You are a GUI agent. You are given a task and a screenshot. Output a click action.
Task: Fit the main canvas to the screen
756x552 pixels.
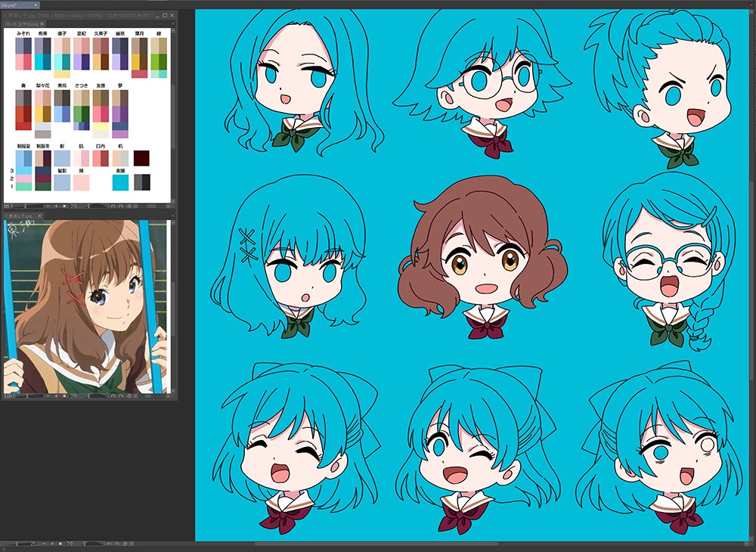coord(60,544)
